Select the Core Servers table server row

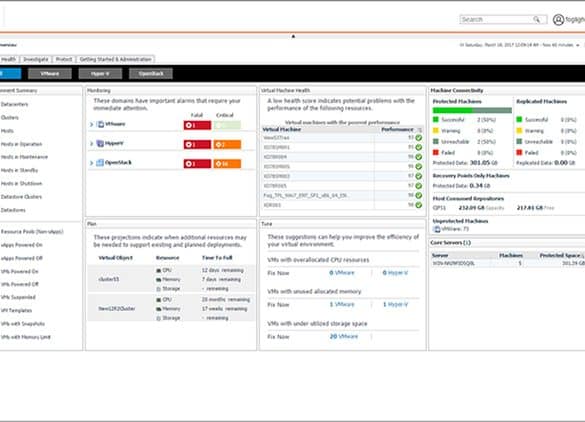pos(508,263)
